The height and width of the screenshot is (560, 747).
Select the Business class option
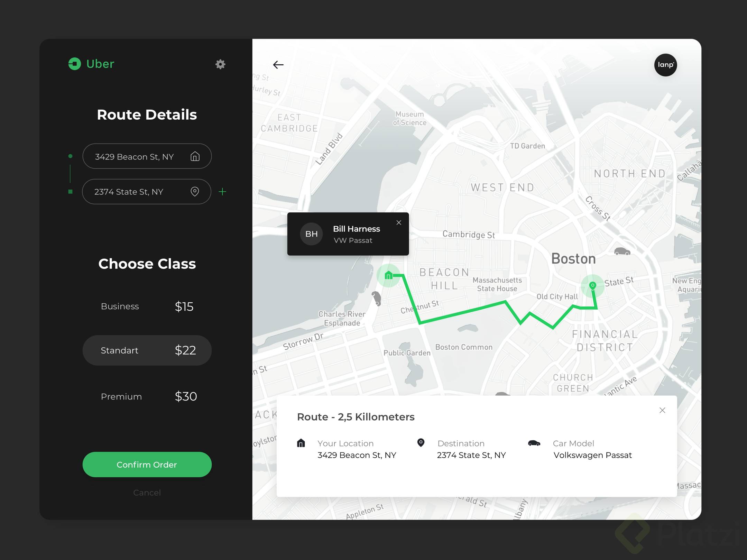coord(147,306)
